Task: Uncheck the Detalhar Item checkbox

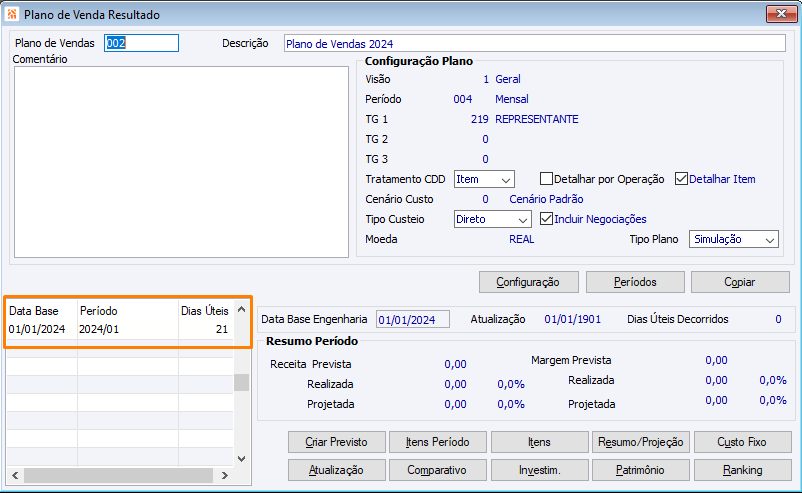Action: pos(683,179)
